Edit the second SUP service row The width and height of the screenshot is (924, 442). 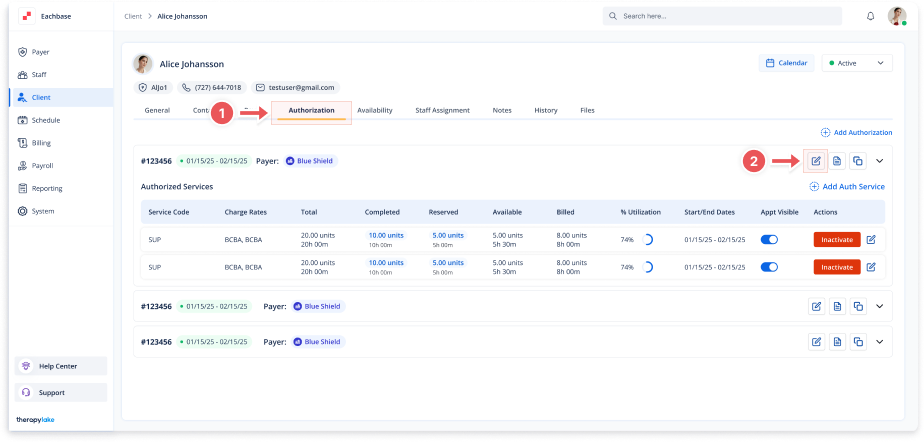click(x=871, y=267)
